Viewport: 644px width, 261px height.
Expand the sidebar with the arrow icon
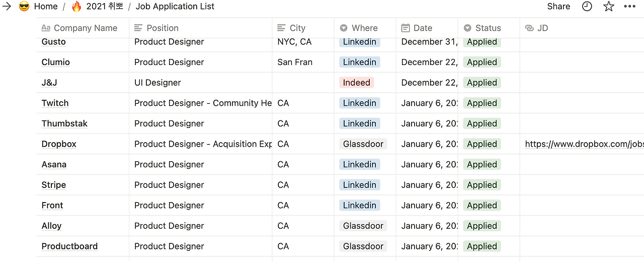[x=7, y=7]
